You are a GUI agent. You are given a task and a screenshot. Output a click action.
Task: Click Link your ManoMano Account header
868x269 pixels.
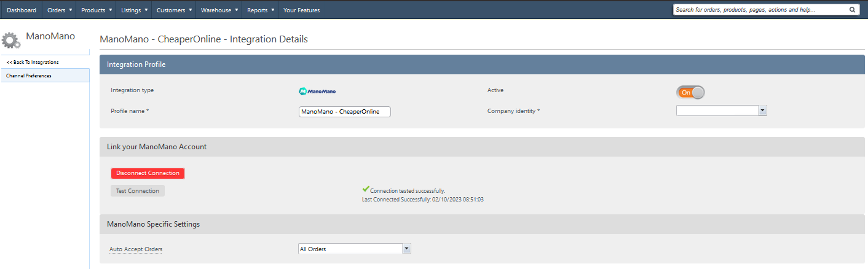[x=482, y=147]
